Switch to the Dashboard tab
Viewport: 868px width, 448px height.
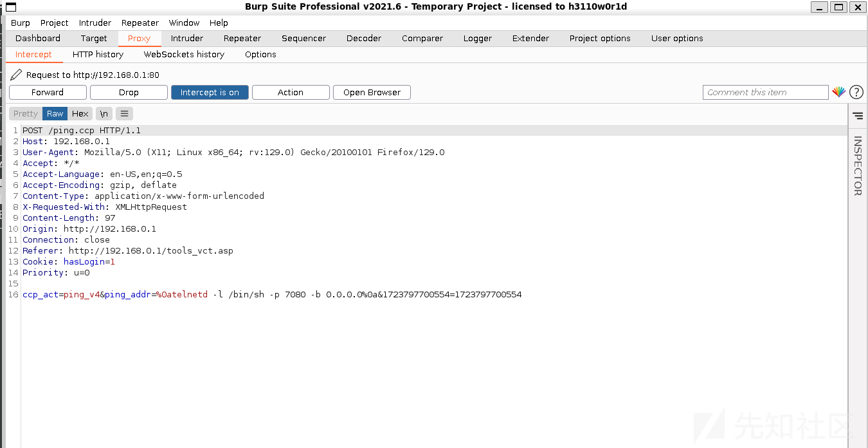[38, 38]
